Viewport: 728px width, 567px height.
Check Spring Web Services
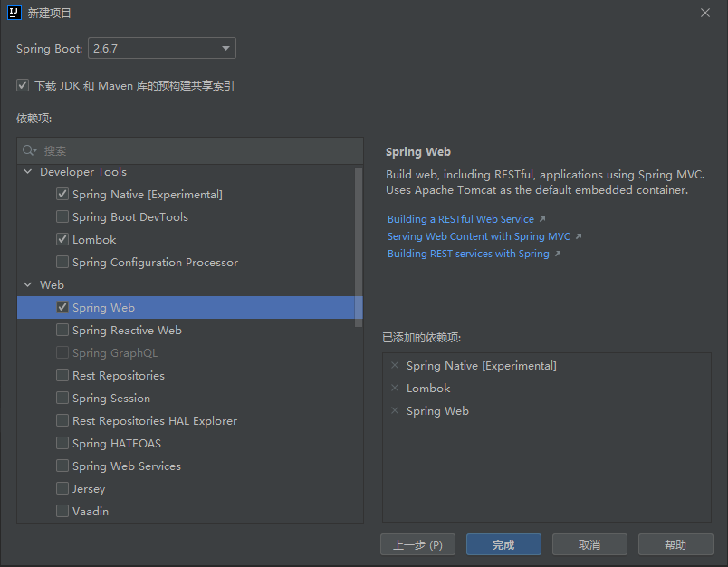click(x=62, y=466)
